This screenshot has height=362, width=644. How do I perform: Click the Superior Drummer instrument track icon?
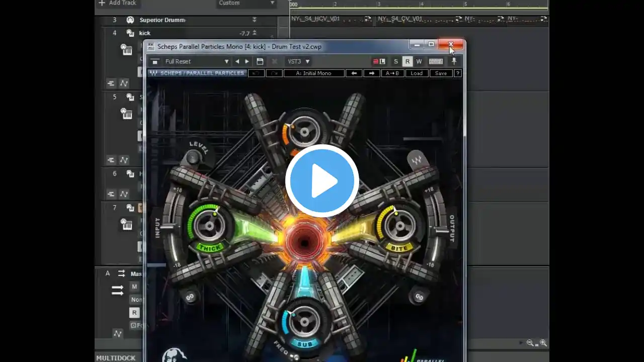click(x=130, y=20)
